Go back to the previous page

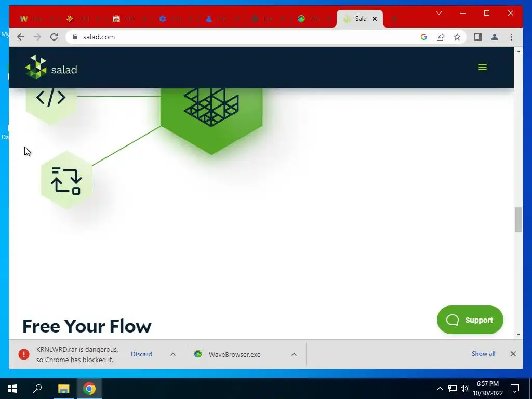[x=21, y=37]
